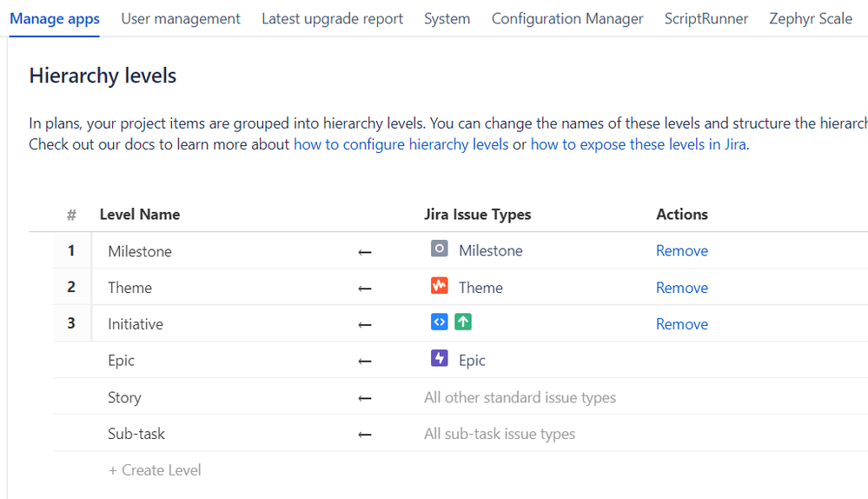Remove the Initiative hierarchy level
This screenshot has width=868, height=499.
click(x=682, y=324)
